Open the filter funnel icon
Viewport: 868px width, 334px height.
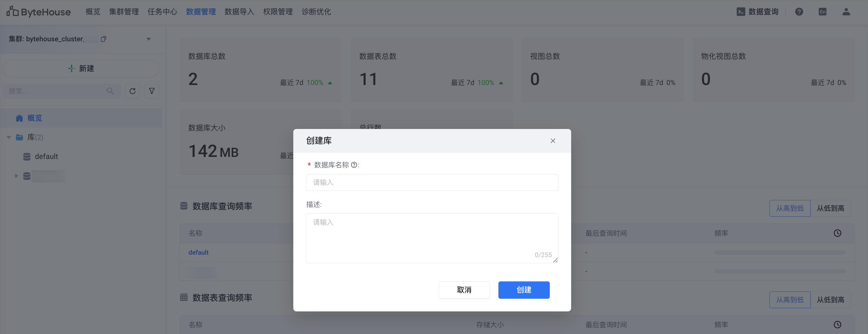point(152,91)
